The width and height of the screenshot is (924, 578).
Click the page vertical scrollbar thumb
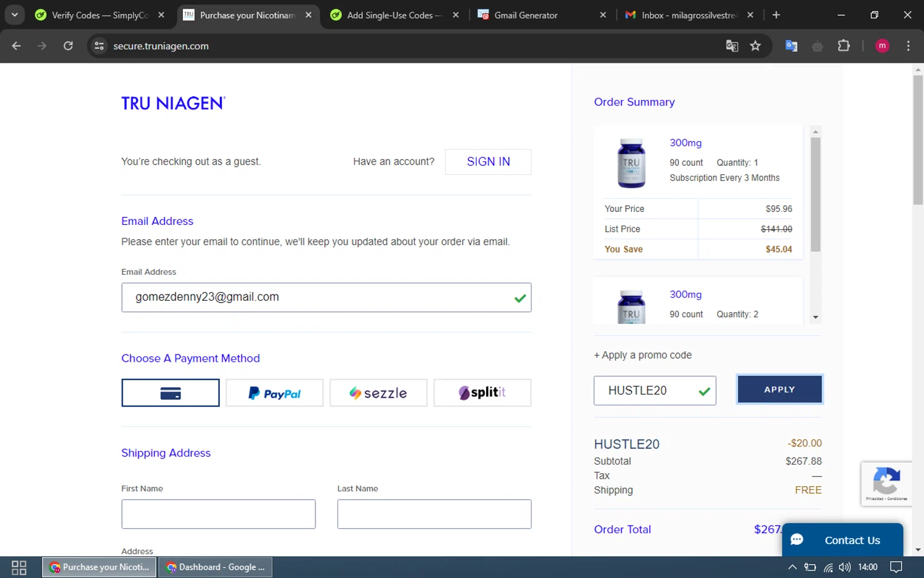918,140
